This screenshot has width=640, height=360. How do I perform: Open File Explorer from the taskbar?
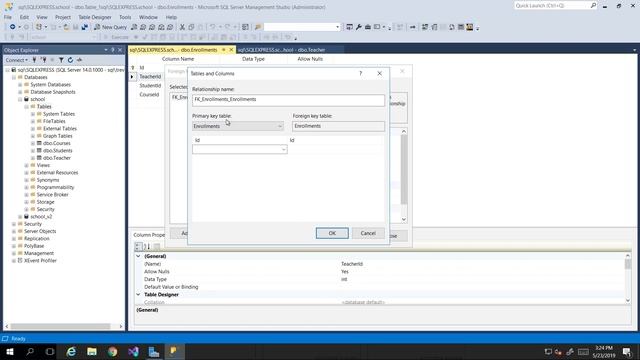point(92,351)
